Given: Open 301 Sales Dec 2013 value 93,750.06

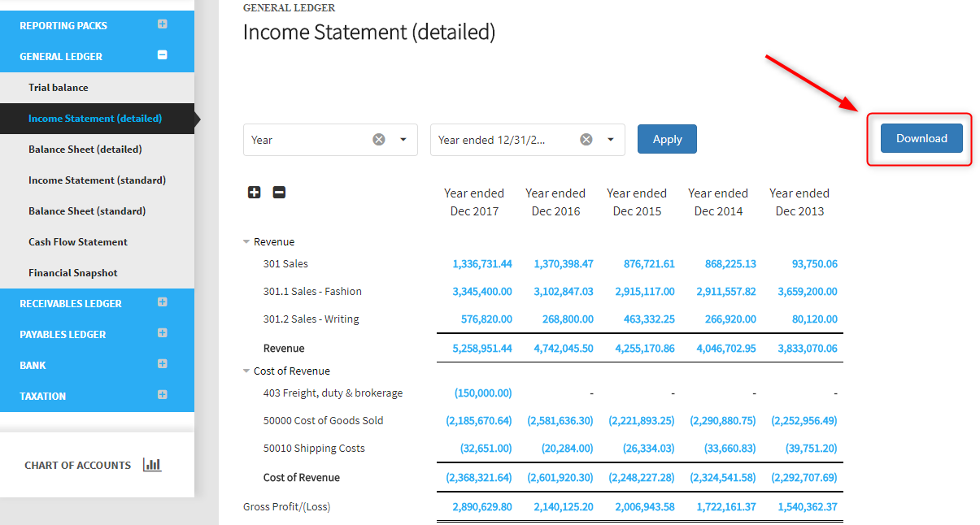Looking at the screenshot, I should 815,264.
